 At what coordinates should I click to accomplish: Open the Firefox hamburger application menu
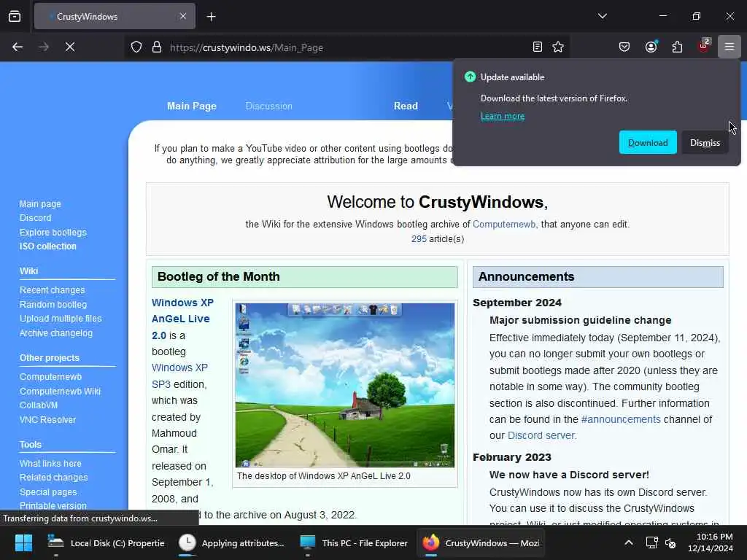(x=729, y=47)
